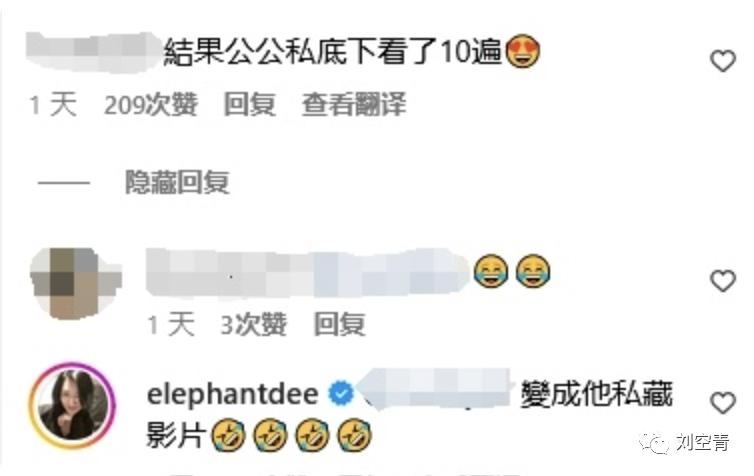
Task: Open elephantdee's story from the ringed avatar
Action: click(73, 406)
